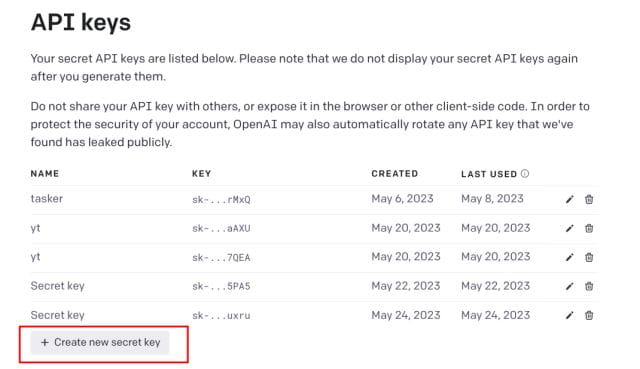640x369 pixels.
Task: Click the sk-...rMxQ key value
Action: (x=221, y=200)
